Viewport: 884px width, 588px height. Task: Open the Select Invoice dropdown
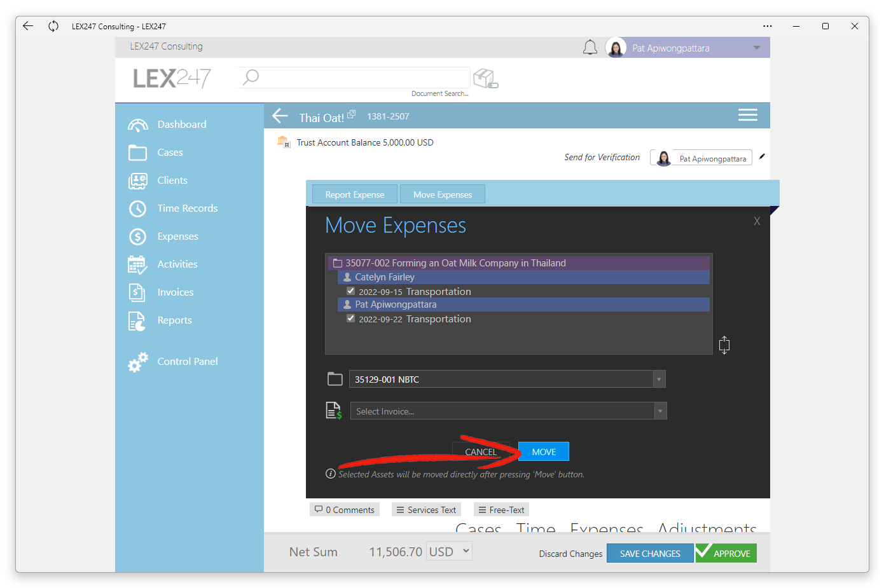[660, 411]
